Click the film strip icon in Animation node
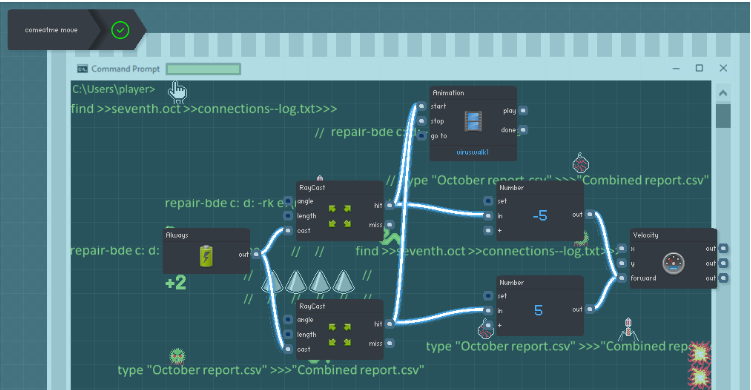 click(x=473, y=121)
